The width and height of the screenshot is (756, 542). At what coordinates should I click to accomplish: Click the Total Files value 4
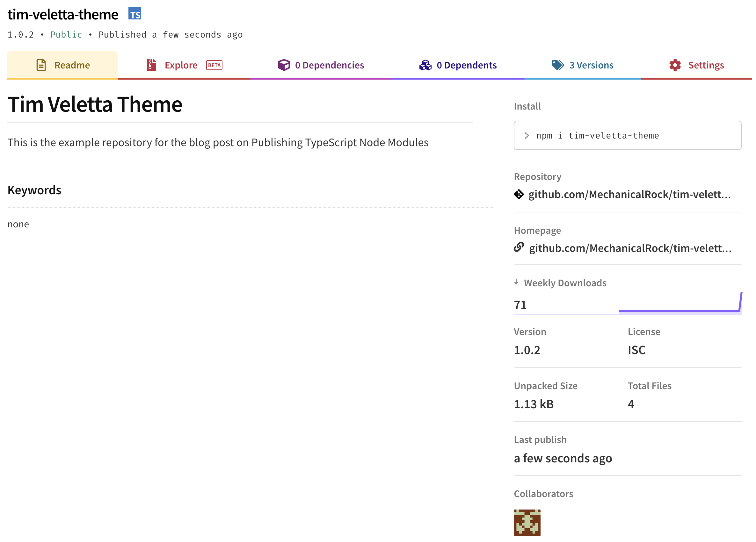click(x=631, y=404)
